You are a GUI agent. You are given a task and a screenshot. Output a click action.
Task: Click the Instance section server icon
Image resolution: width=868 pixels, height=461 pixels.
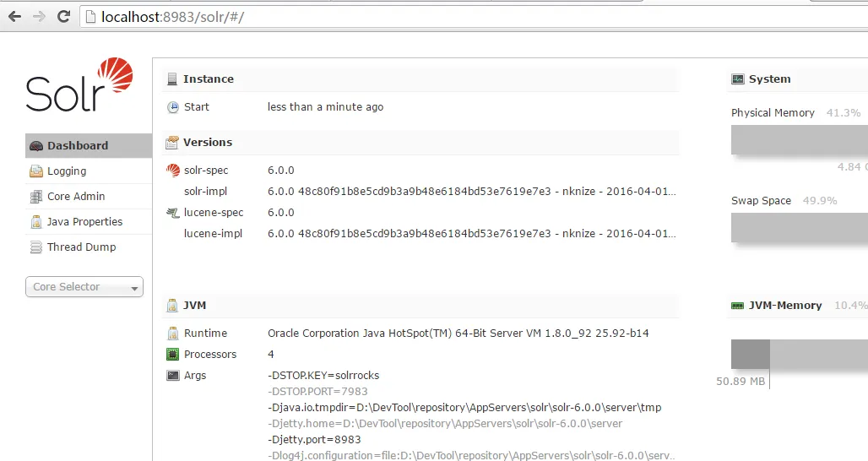tap(172, 79)
